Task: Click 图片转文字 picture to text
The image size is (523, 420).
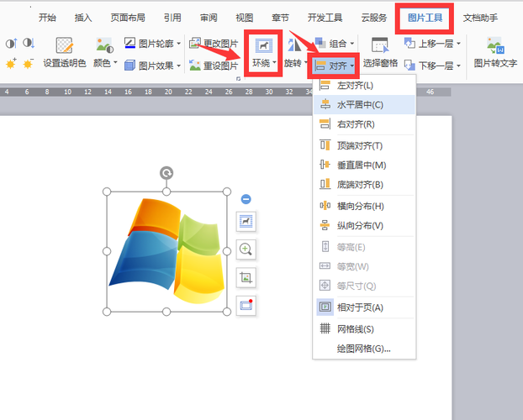Action: coord(495,53)
